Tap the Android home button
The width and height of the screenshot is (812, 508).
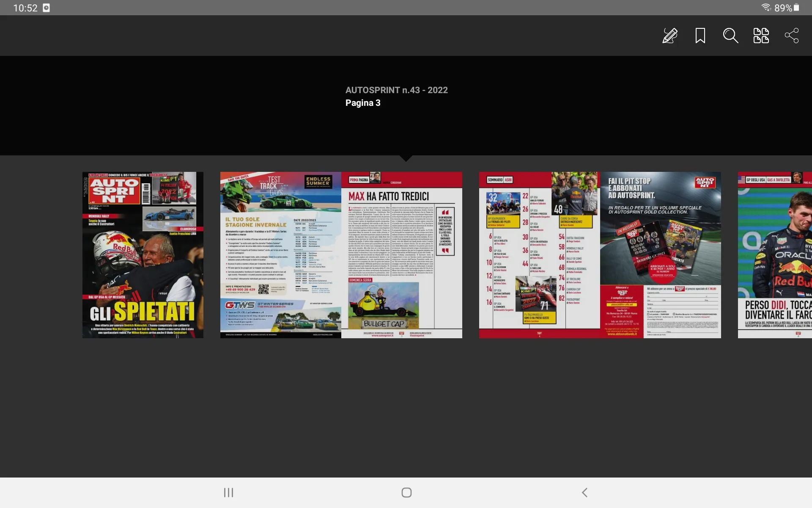[x=406, y=492]
